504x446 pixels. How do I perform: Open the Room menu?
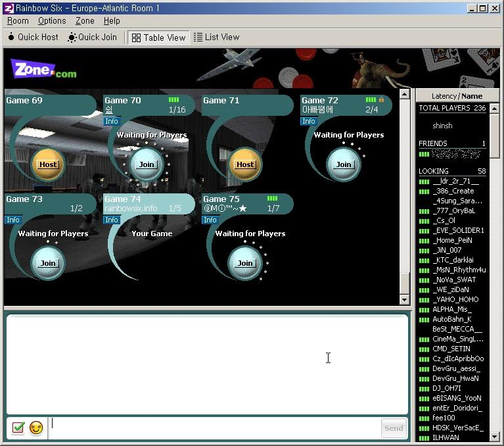[18, 21]
